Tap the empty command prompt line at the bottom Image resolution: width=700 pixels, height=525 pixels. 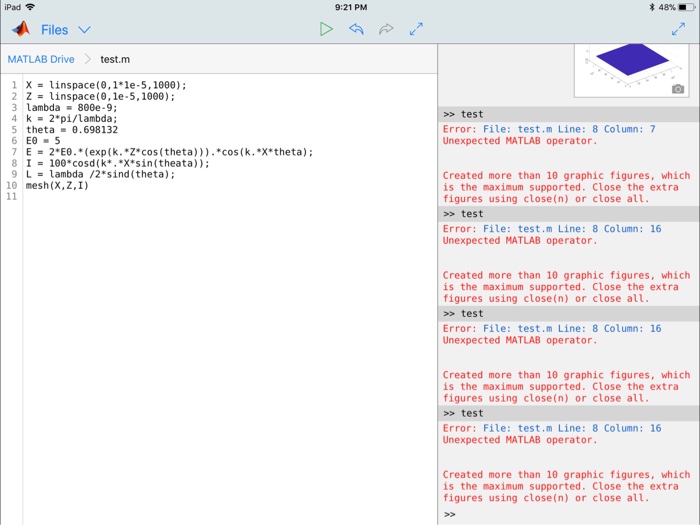pyautogui.click(x=569, y=514)
